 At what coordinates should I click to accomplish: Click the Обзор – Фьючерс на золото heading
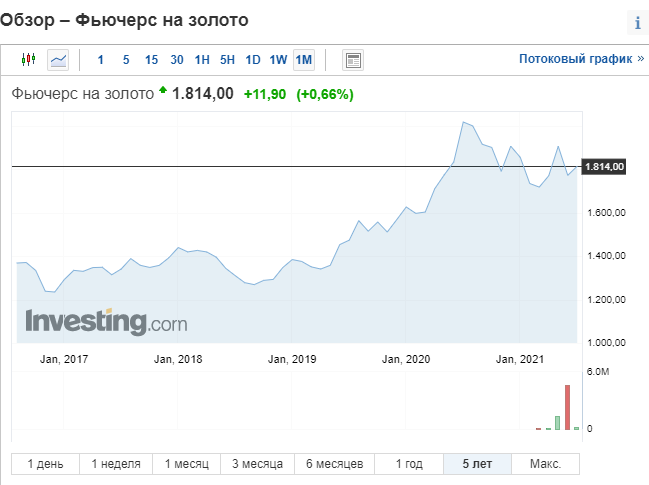click(124, 20)
